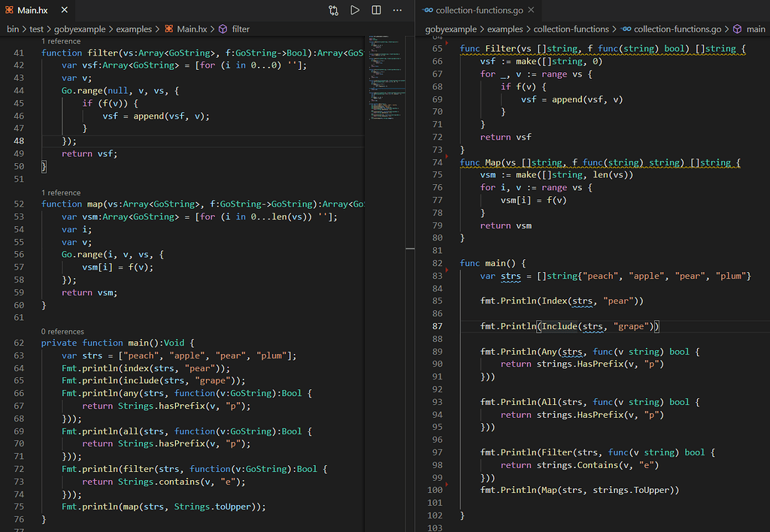Click '1 reference' code lens above map function
Screen dimensions: 770x532
tap(61, 192)
